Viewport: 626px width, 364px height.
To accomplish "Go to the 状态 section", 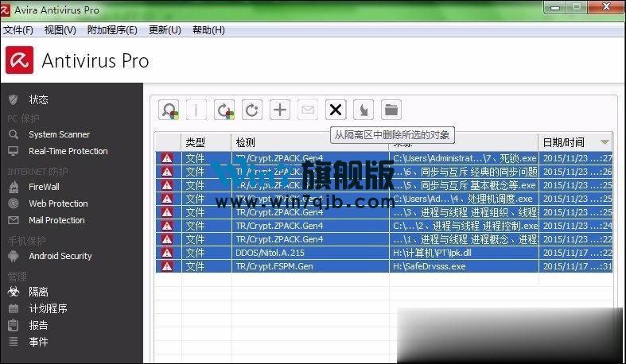I will (38, 99).
